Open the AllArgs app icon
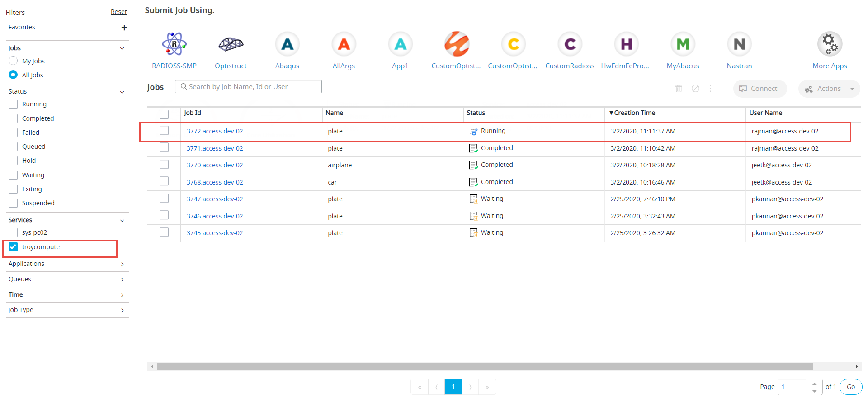Viewport: 868px width, 398px height. coord(344,44)
